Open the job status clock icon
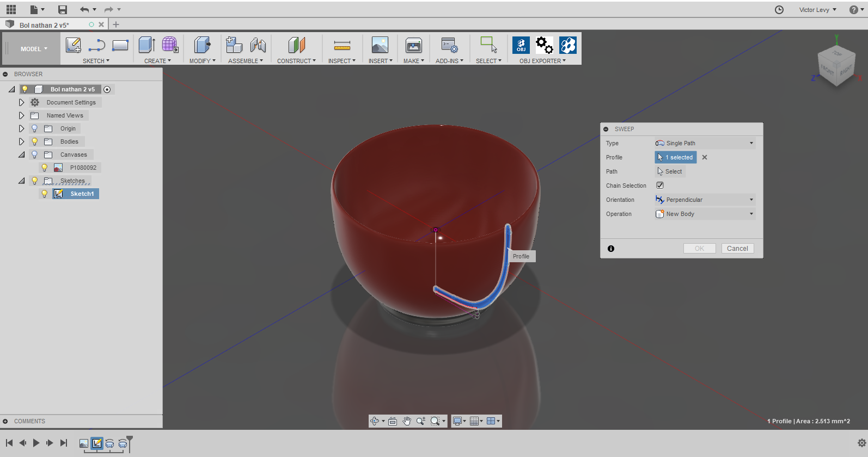Image resolution: width=868 pixels, height=457 pixels. 779,10
